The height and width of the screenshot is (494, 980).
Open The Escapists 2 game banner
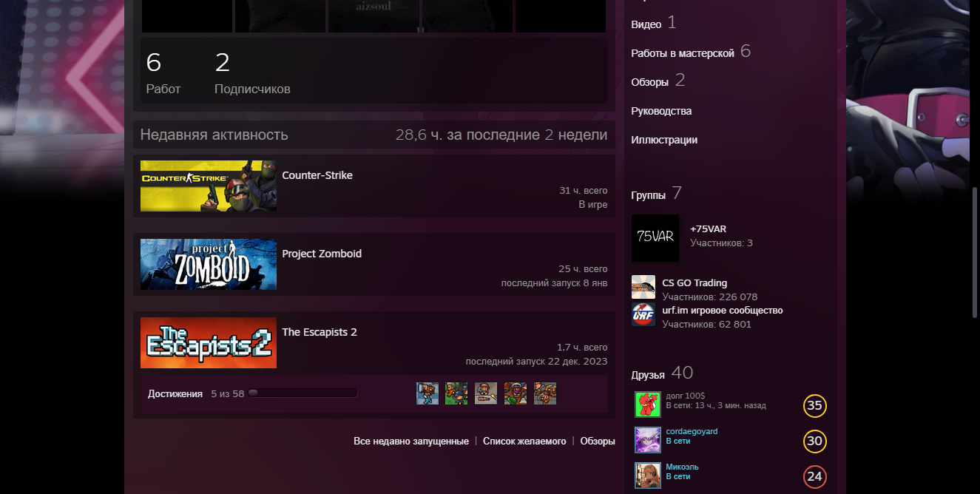209,342
